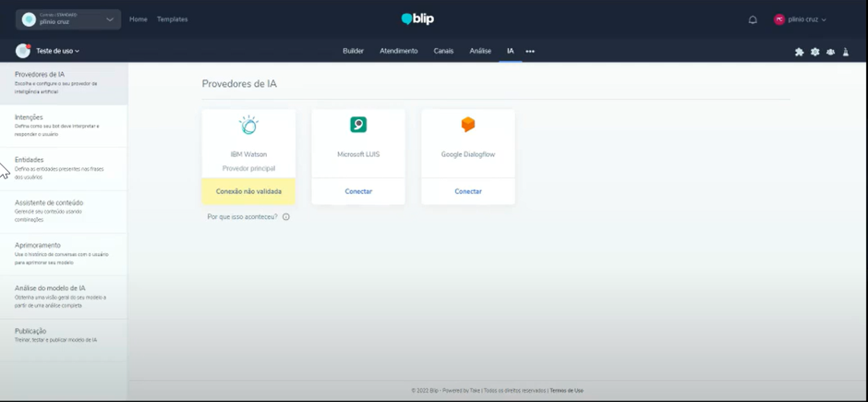Click the PC user avatar icon
868x402 pixels.
coord(778,19)
